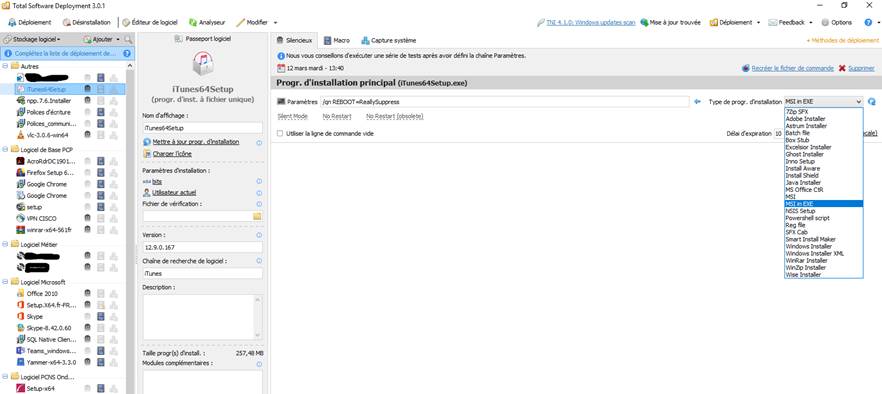Select vlc-3.0.6-win64 in the software list
The image size is (882, 394).
coord(47,135)
